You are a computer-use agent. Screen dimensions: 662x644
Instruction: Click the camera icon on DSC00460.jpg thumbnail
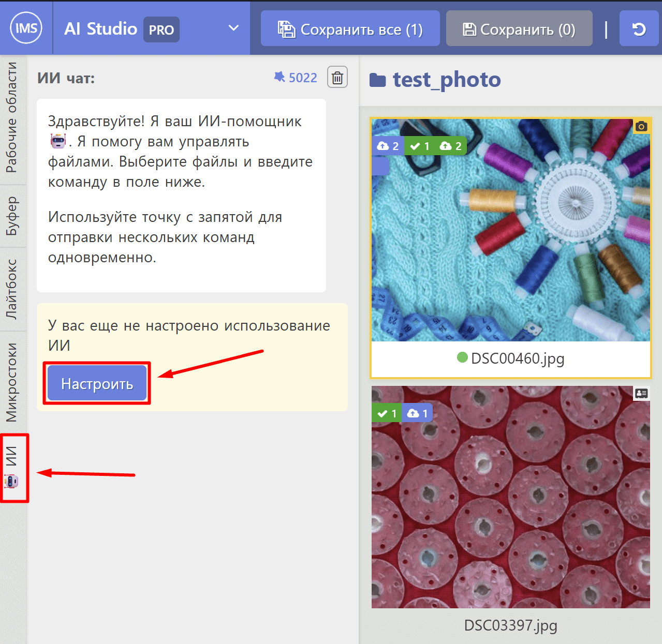(641, 126)
